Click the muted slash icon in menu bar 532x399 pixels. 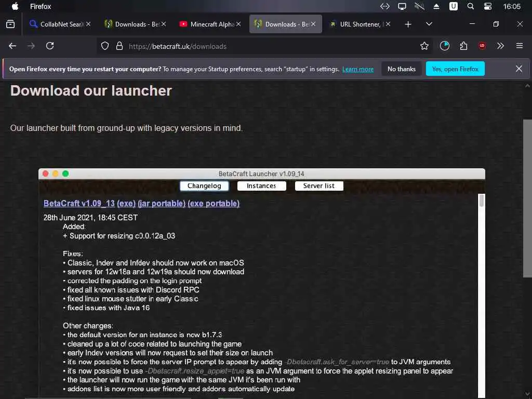[x=419, y=6]
